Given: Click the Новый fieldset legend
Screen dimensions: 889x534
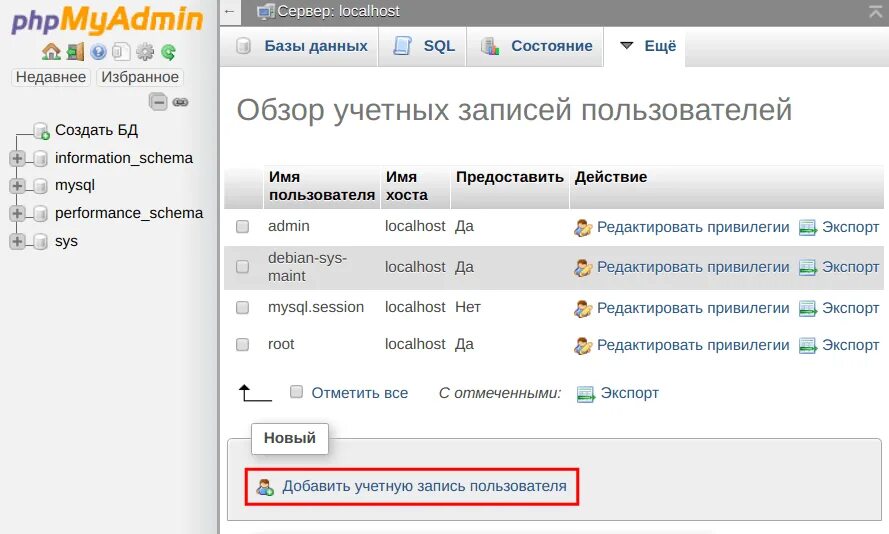Looking at the screenshot, I should 290,438.
